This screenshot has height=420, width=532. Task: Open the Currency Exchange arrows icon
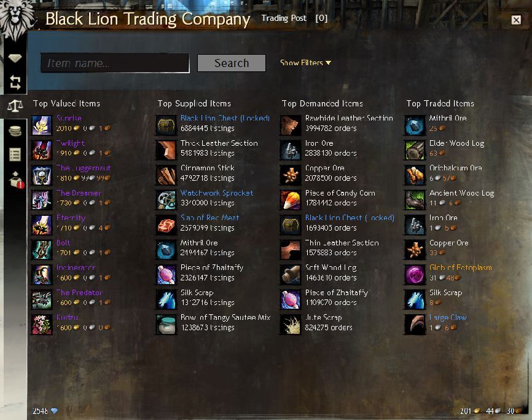pos(15,82)
